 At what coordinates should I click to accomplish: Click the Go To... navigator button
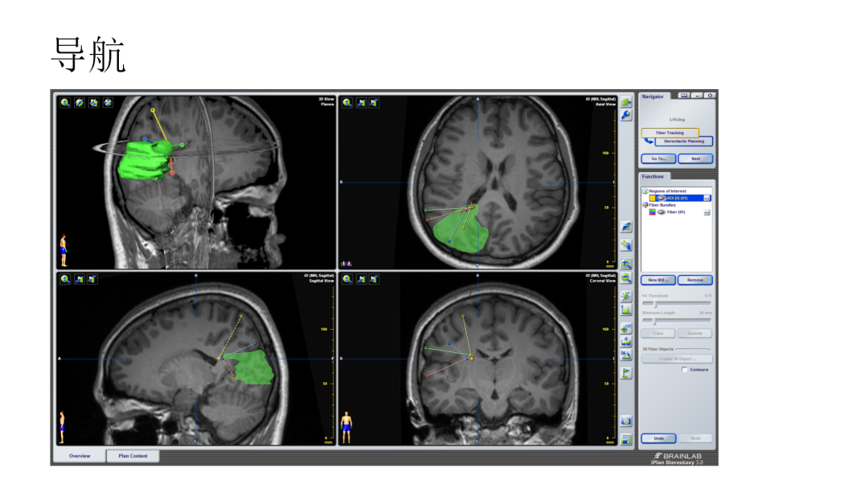[658, 158]
